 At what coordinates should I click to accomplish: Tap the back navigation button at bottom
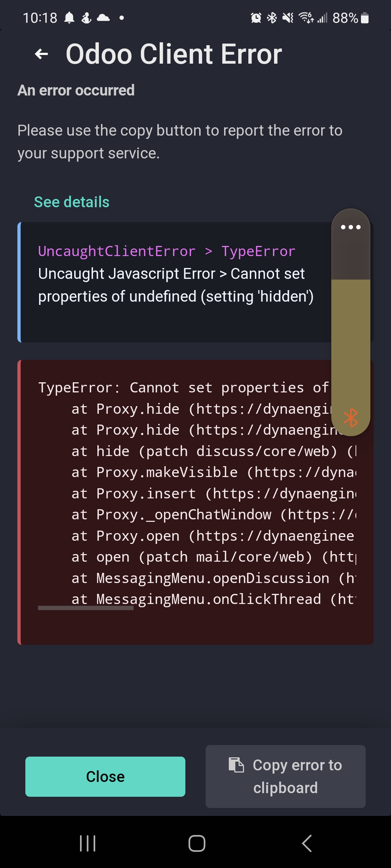[x=306, y=843]
